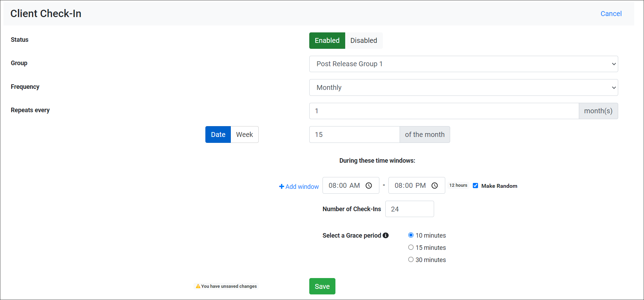The width and height of the screenshot is (644, 300).
Task: Click the clock icon in end time field
Action: tap(434, 186)
